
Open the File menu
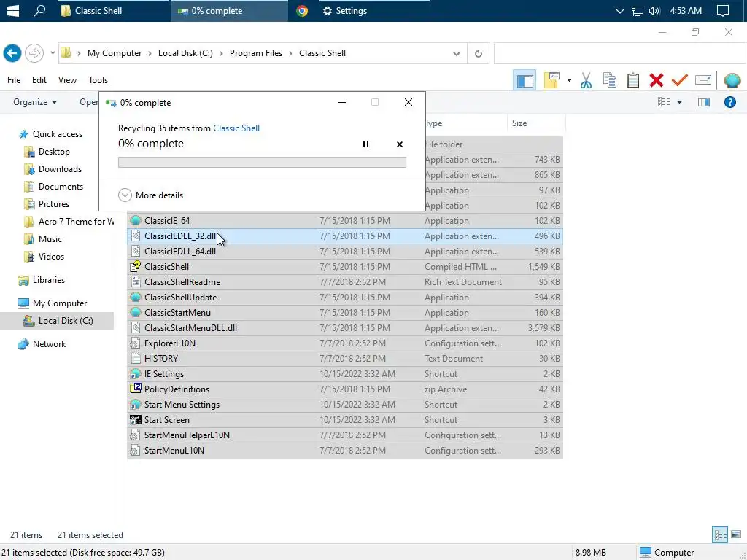pos(14,80)
